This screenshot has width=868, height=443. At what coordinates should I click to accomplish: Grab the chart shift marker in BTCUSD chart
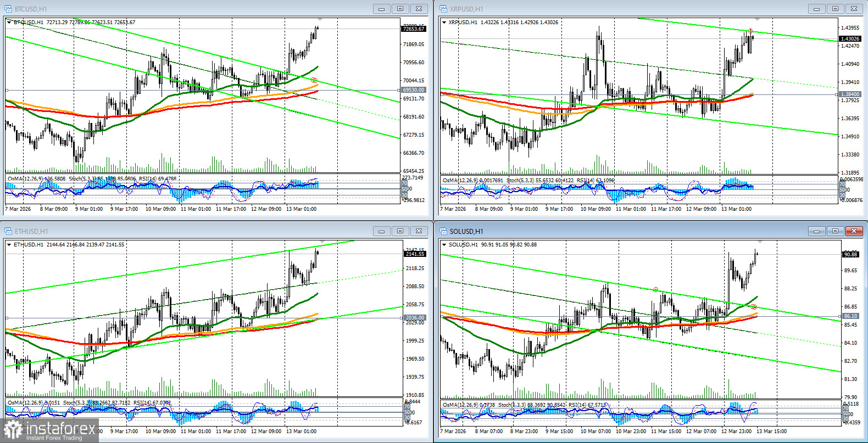320,20
